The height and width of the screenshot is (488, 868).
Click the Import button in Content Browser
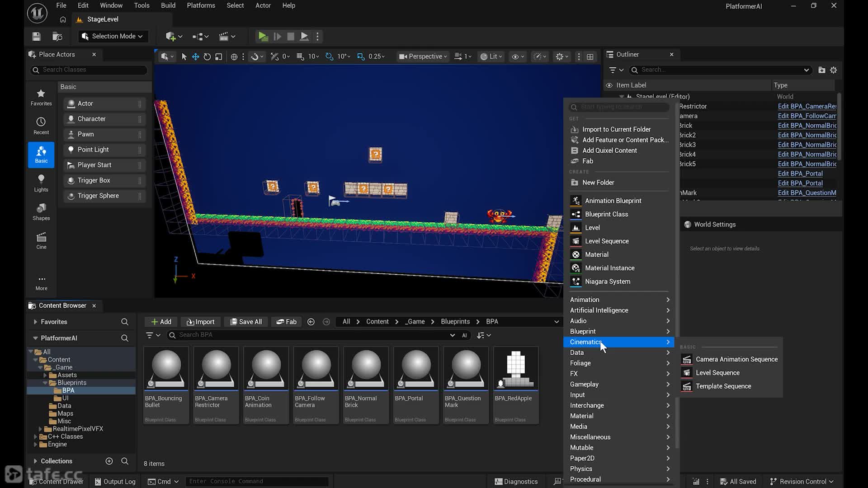click(x=201, y=322)
